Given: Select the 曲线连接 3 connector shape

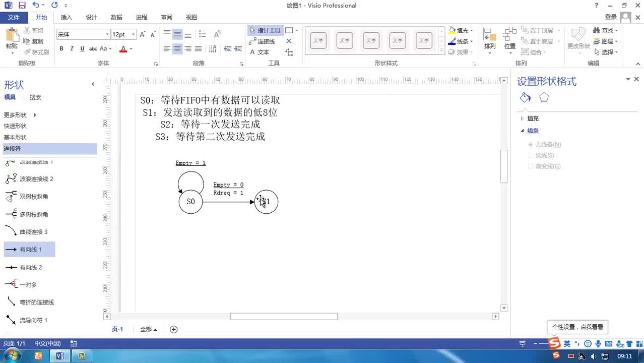Looking at the screenshot, I should pyautogui.click(x=28, y=232).
